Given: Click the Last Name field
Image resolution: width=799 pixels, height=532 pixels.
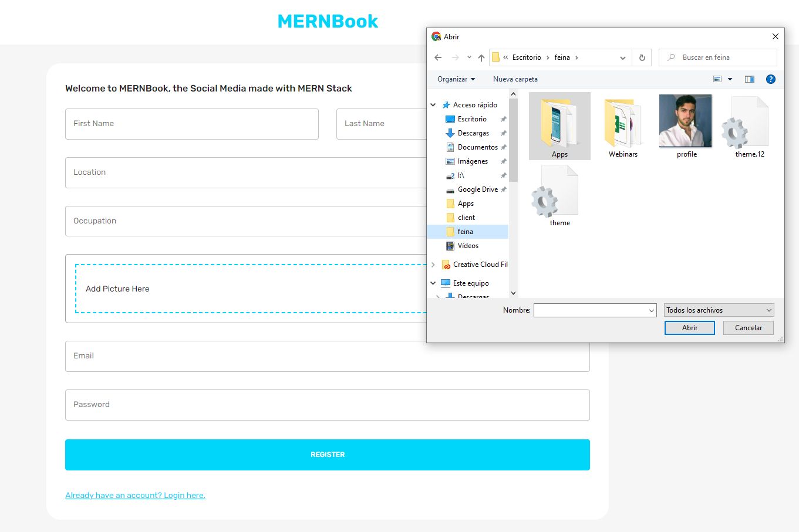Looking at the screenshot, I should tap(382, 124).
